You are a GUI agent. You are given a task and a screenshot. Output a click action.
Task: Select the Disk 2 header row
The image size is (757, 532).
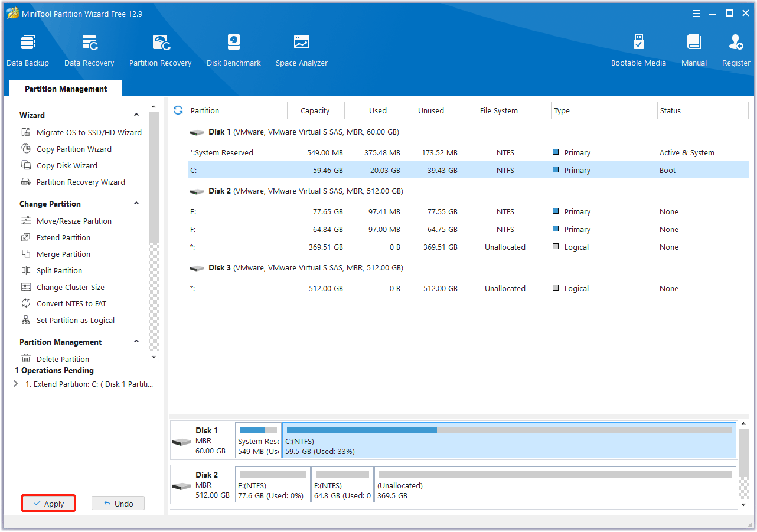(x=468, y=191)
